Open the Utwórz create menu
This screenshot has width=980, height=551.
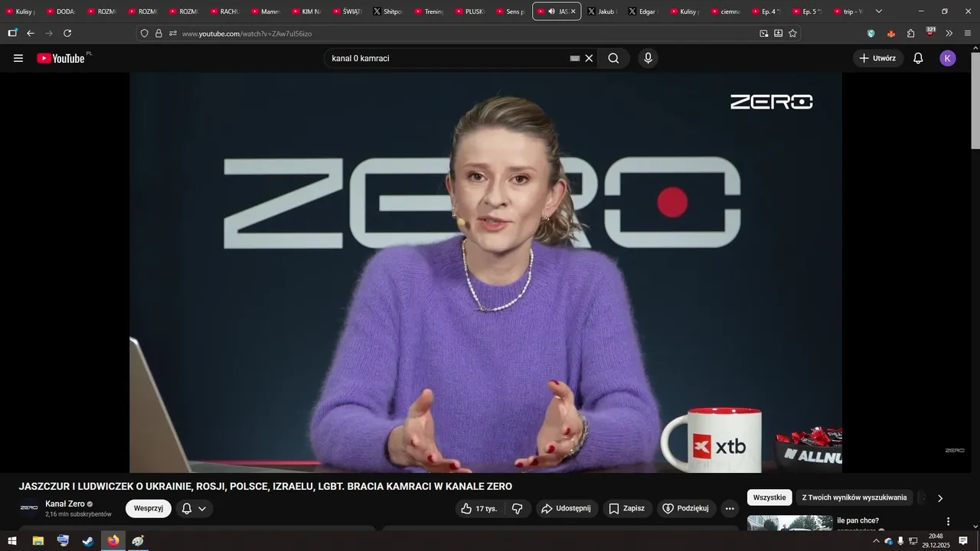877,58
